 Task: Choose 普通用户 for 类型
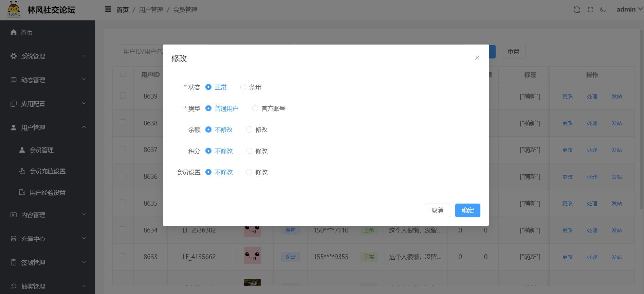[222, 108]
